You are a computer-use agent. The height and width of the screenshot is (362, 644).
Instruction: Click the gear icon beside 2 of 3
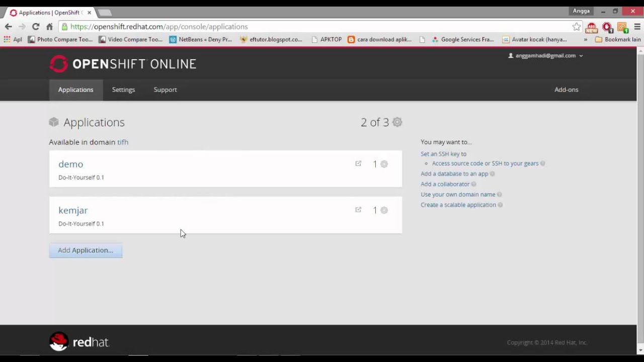pyautogui.click(x=397, y=122)
